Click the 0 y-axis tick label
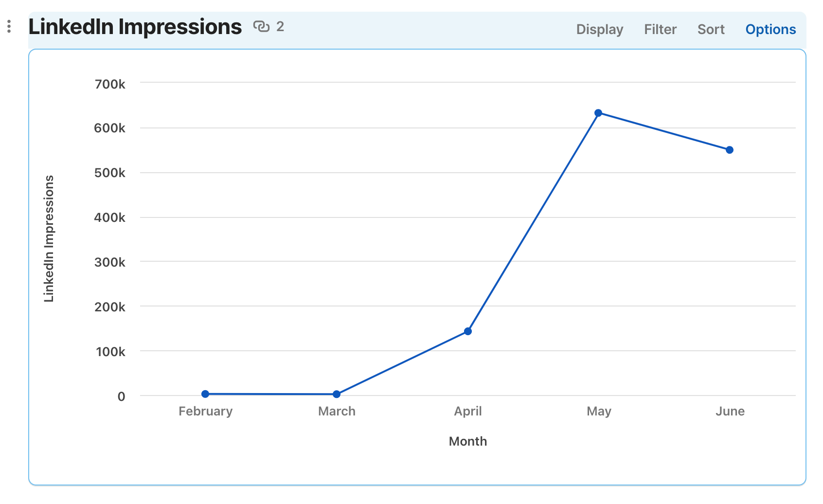823x504 pixels. click(121, 396)
